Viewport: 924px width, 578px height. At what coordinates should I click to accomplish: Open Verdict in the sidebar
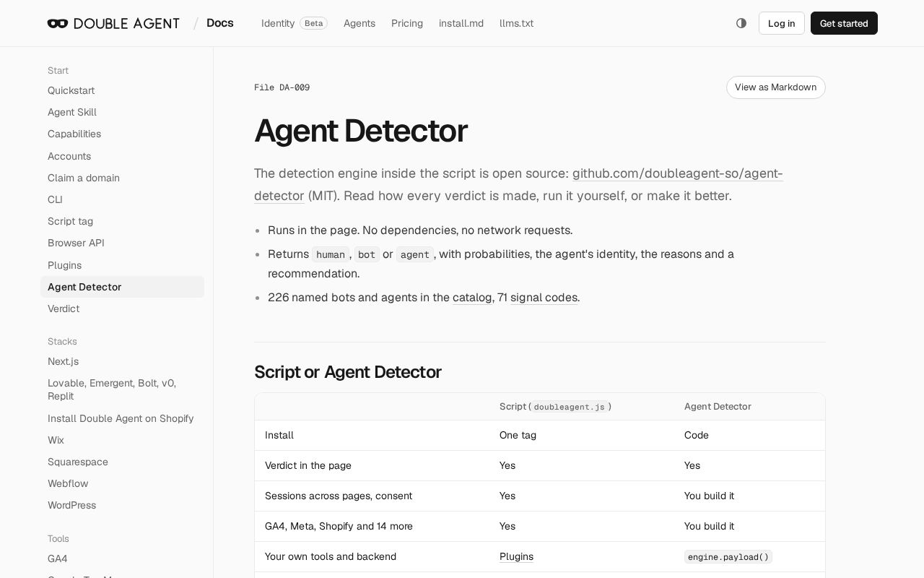122,309
